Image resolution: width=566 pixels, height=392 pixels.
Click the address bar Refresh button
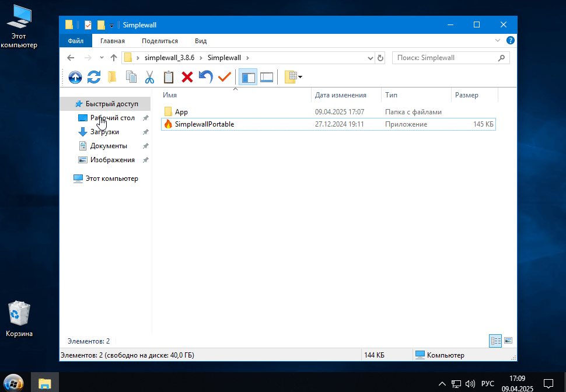380,58
